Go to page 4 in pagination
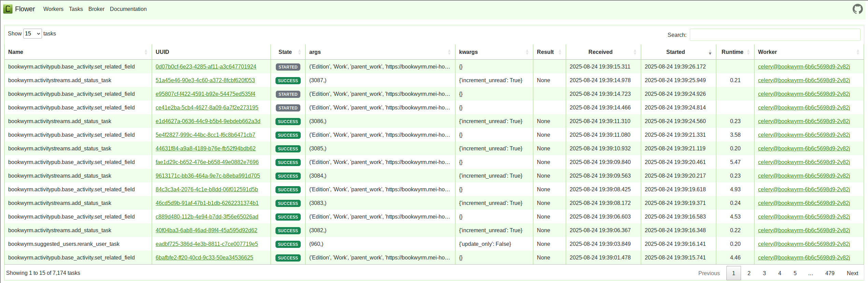Screen dimensions: 868x283 (780, 273)
